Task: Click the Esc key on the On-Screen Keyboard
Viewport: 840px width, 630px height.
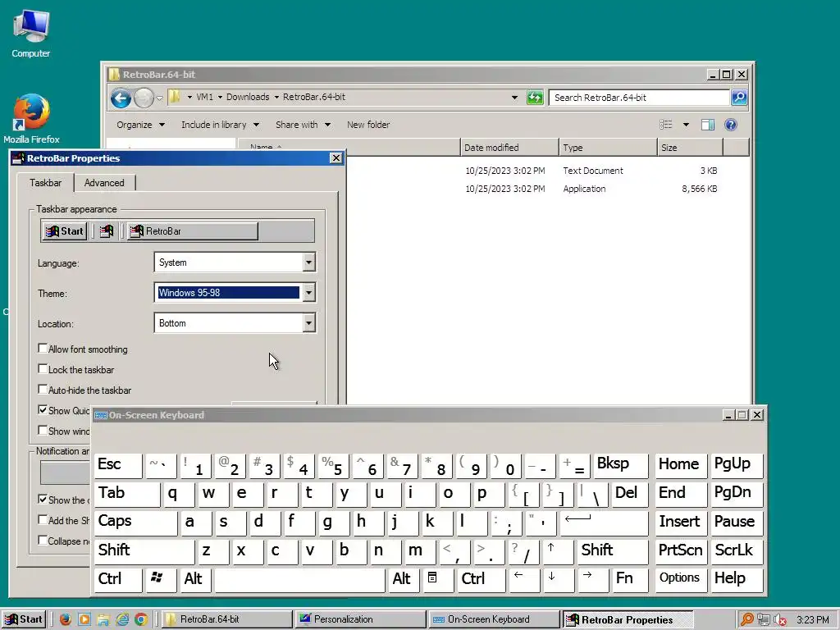Action: point(118,466)
